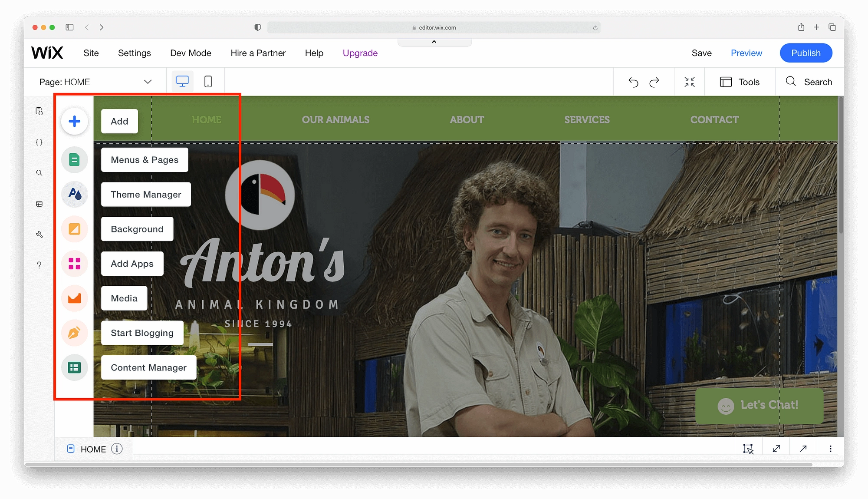This screenshot has height=499, width=868.
Task: Open the Theme Manager icon
Action: pyautogui.click(x=74, y=194)
